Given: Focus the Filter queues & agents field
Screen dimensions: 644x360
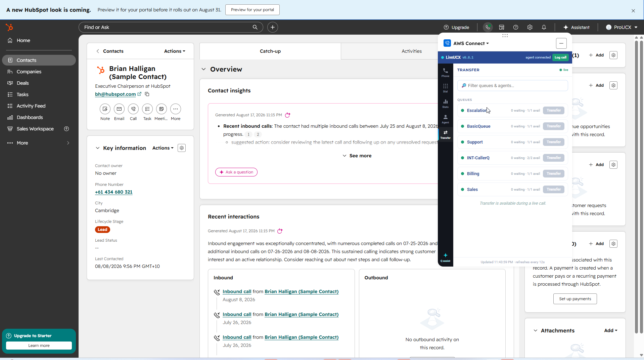Looking at the screenshot, I should pyautogui.click(x=512, y=85).
